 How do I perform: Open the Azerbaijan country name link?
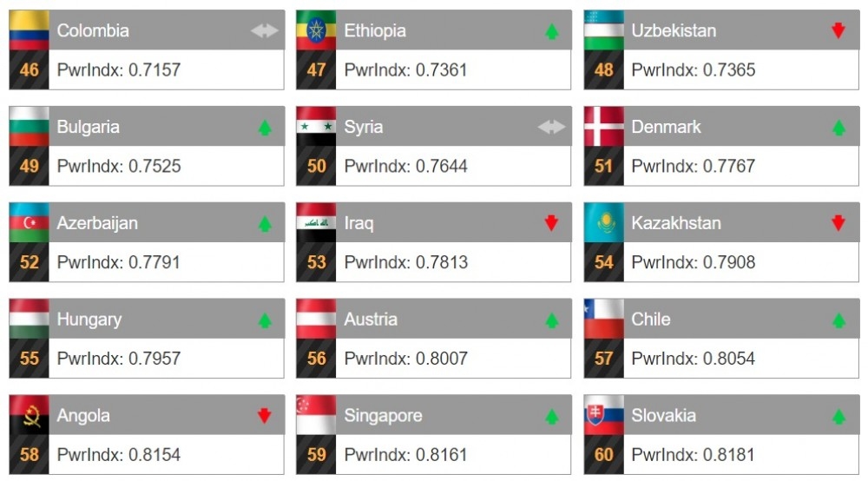click(97, 223)
